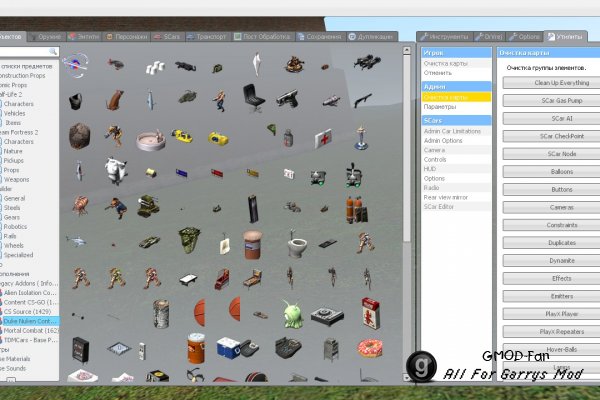
Task: Click the Constraints cleanup button
Action: 551,225
